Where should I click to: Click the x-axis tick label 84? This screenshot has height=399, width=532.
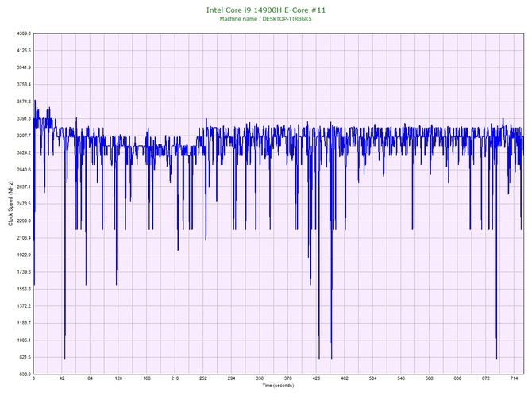pyautogui.click(x=90, y=378)
